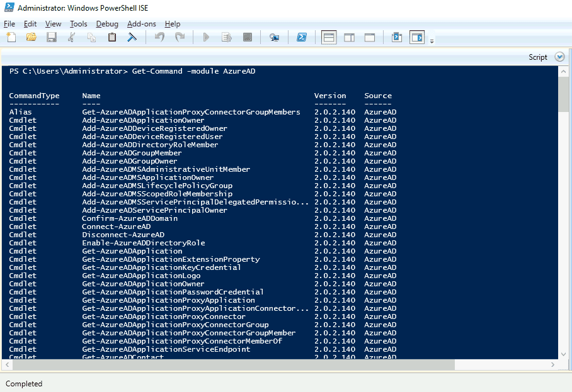572x392 pixels.
Task: Click the New script icon
Action: [11, 37]
